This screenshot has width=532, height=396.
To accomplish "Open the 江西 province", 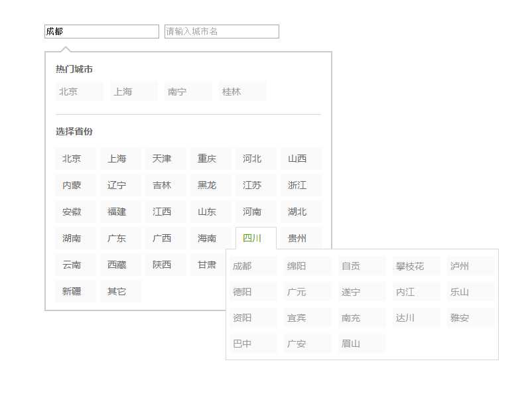I will point(166,212).
